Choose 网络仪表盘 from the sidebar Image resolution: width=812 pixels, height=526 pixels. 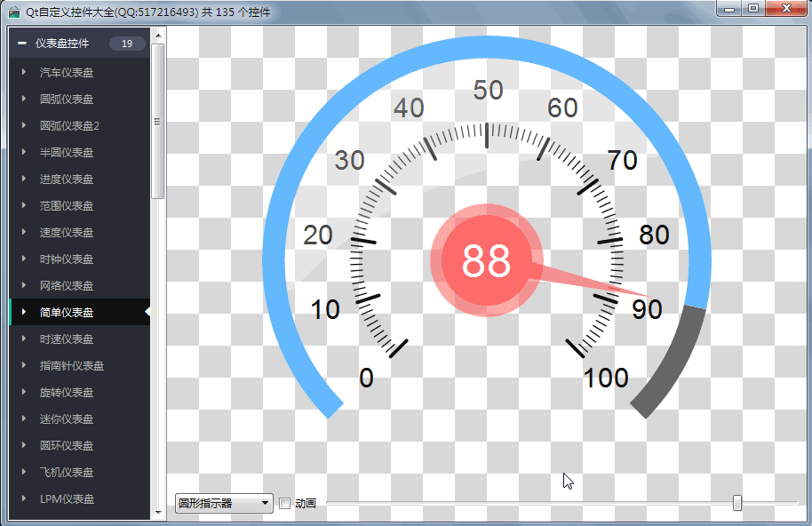(x=67, y=285)
